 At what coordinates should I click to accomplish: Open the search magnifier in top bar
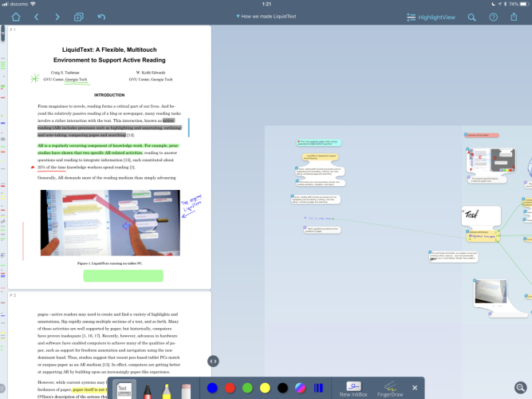472,17
